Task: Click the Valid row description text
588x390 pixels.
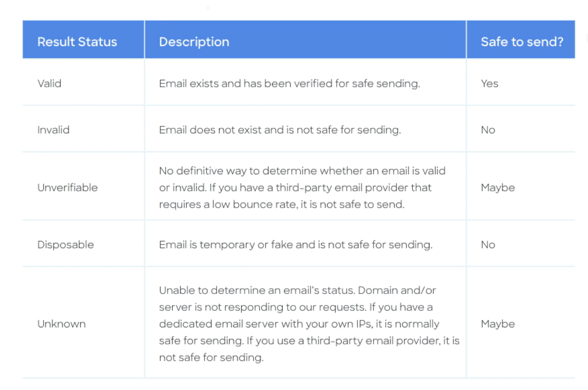Action: pyautogui.click(x=289, y=83)
